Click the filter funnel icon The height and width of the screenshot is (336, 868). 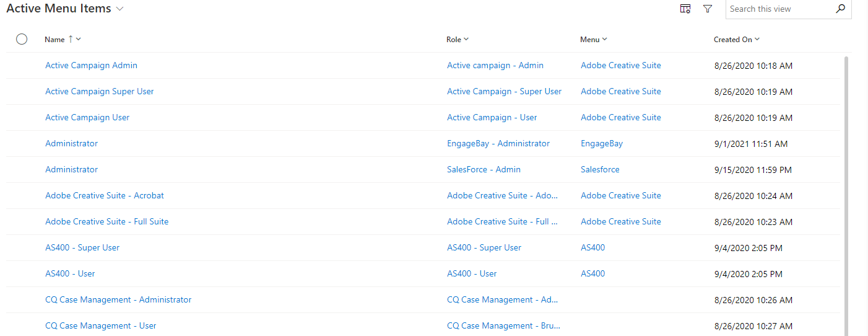pyautogui.click(x=708, y=9)
